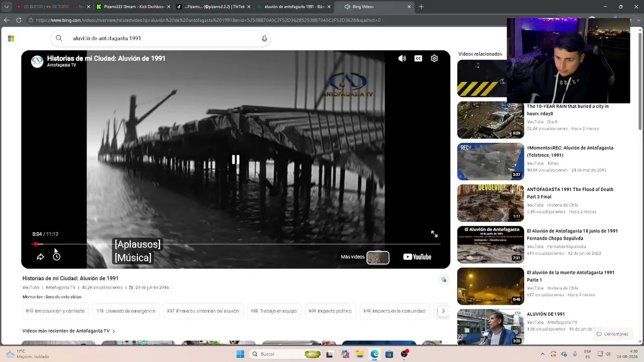Switch to the Pizarro222 Stream Kick Dashboard tab

click(134, 7)
